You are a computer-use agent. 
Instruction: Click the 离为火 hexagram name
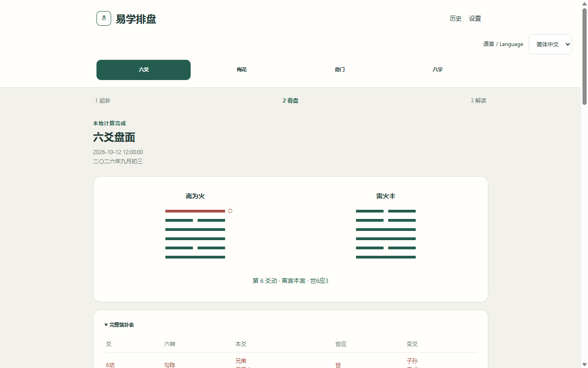point(195,196)
